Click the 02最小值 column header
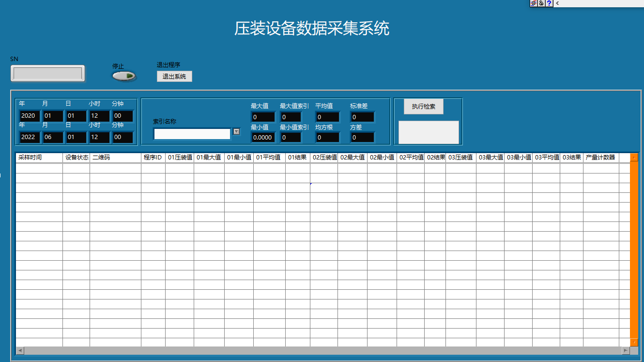The width and height of the screenshot is (644, 362). click(382, 157)
